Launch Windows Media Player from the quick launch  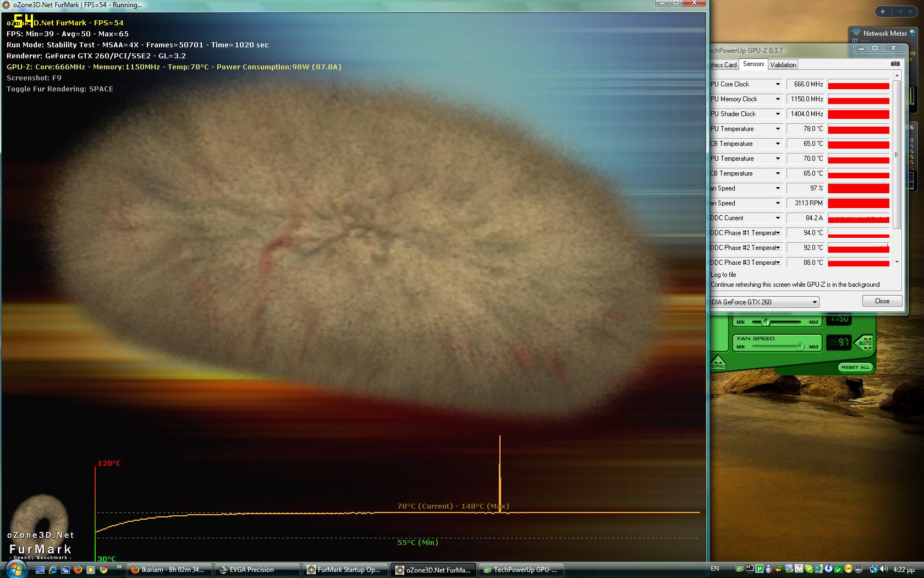(91, 570)
